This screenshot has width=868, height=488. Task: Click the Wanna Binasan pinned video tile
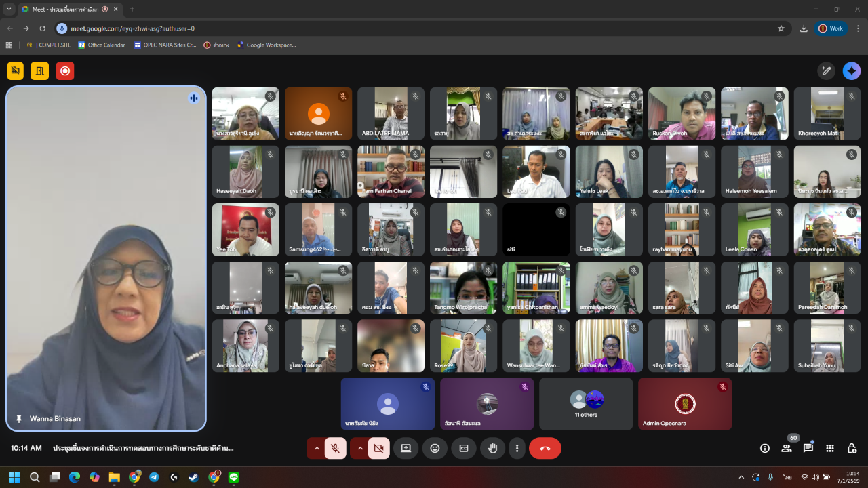tap(106, 258)
